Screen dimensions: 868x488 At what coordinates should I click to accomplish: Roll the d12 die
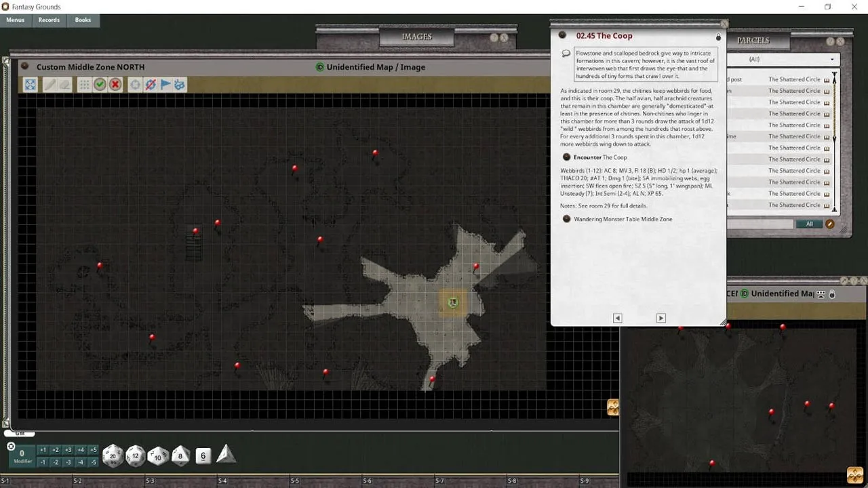pyautogui.click(x=136, y=455)
